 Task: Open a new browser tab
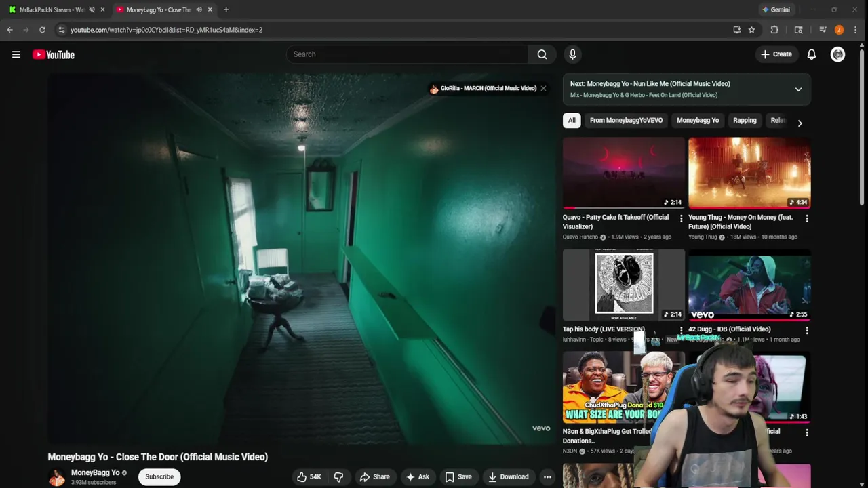tap(226, 9)
